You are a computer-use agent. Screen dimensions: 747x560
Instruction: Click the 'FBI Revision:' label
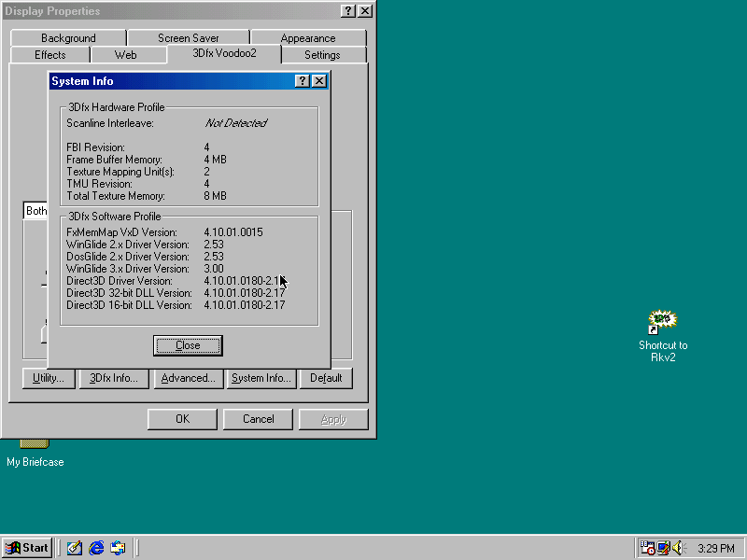coord(95,147)
